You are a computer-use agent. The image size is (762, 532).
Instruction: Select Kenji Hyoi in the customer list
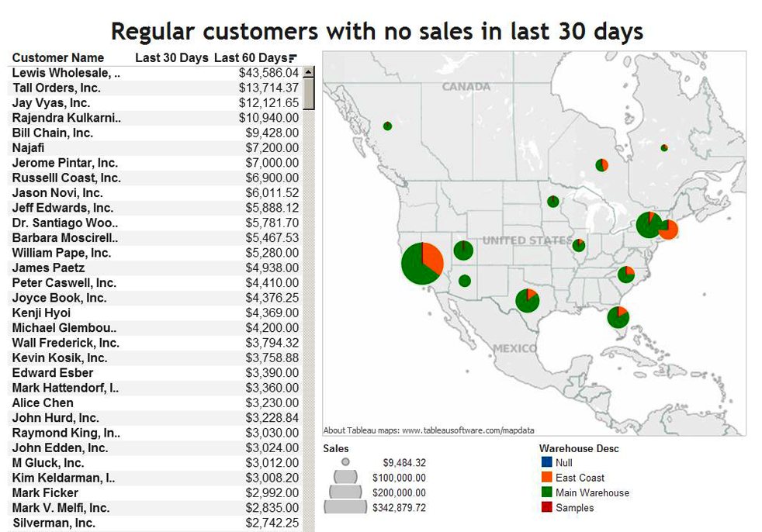[41, 313]
